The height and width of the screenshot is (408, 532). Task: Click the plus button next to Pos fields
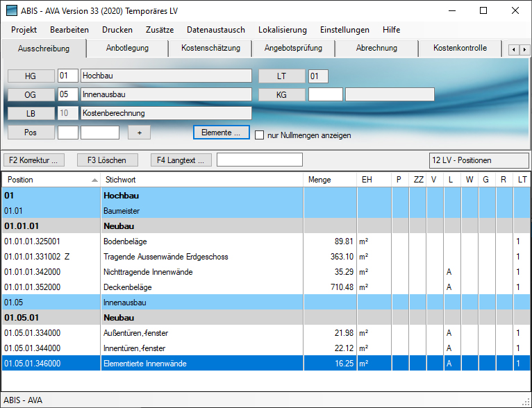coord(139,133)
